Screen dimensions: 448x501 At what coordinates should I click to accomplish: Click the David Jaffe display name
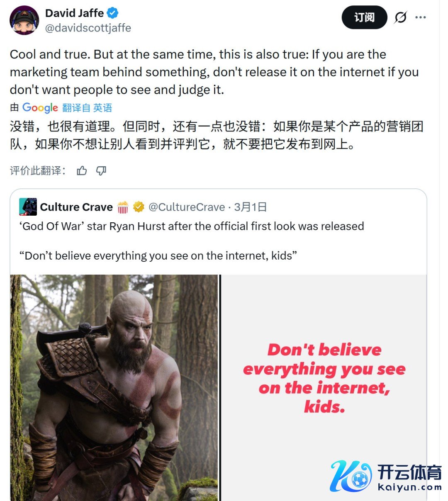pyautogui.click(x=75, y=13)
